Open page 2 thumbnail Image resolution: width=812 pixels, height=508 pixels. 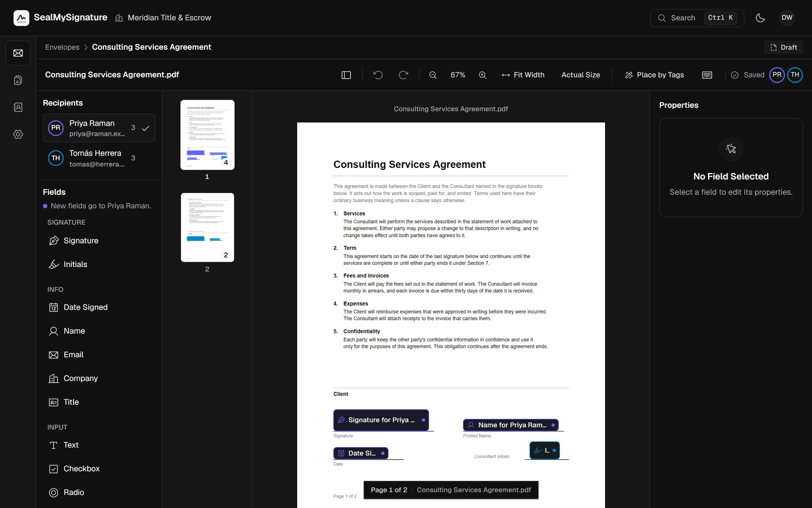coord(207,227)
